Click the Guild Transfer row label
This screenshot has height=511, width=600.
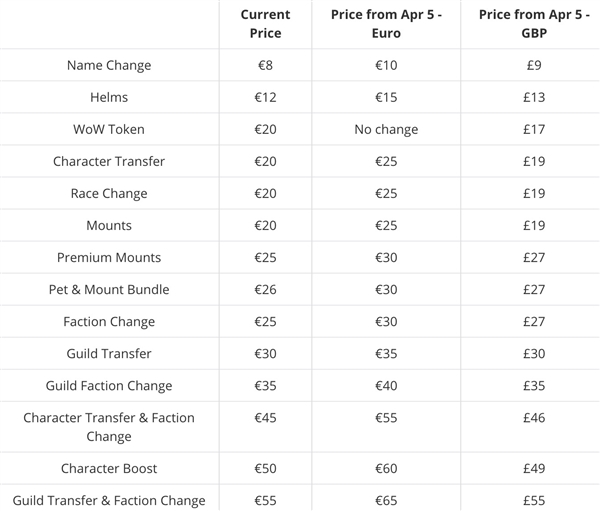[x=109, y=353]
